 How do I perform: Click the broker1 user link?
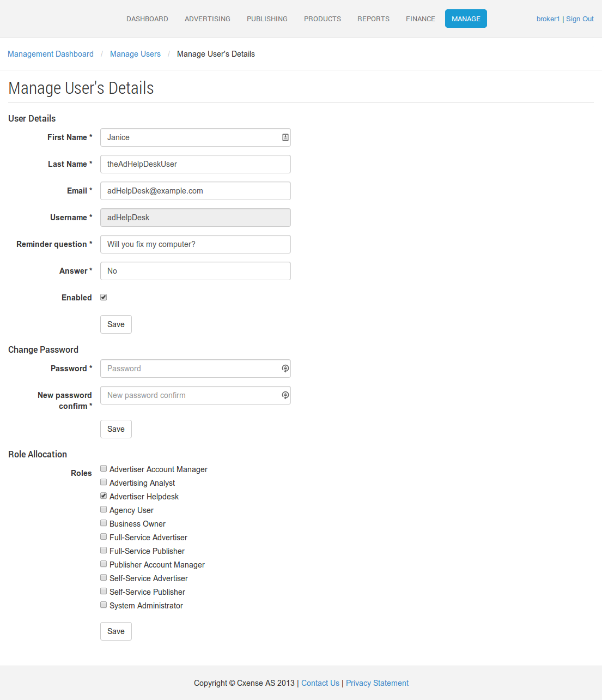click(x=548, y=19)
